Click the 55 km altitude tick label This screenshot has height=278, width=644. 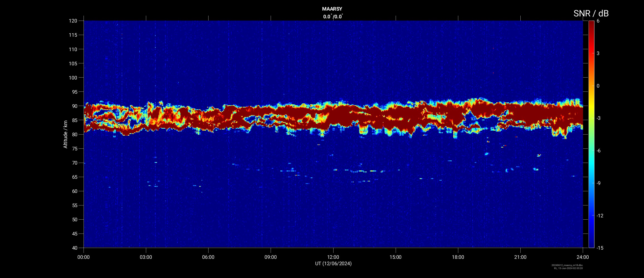pos(74,205)
